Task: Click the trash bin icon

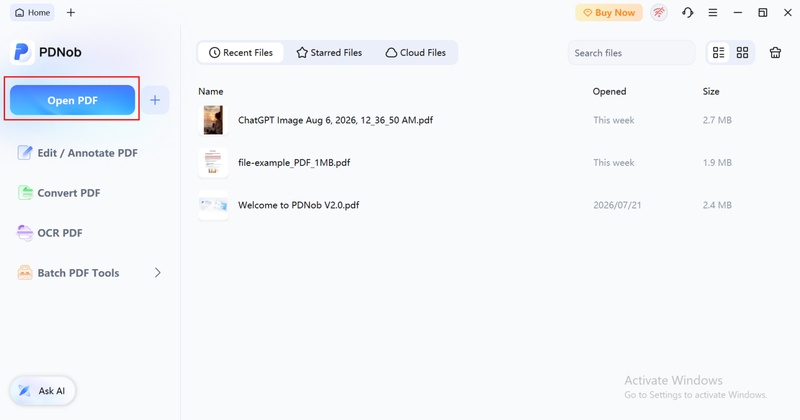Action: (x=776, y=53)
